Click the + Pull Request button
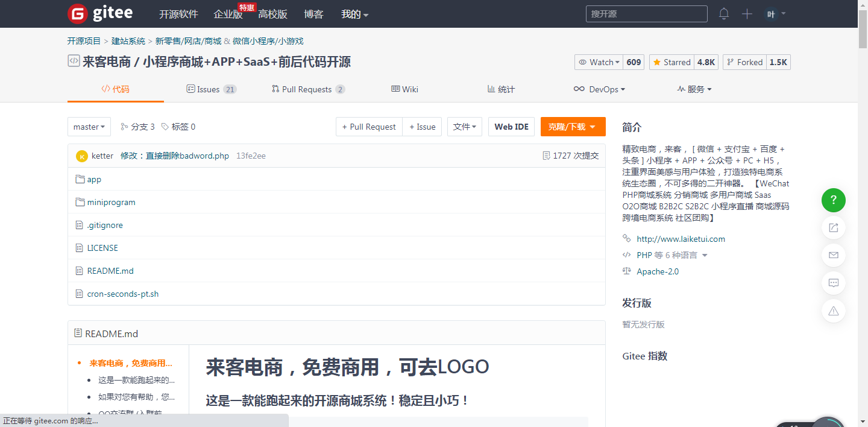Screen dimensions: 868x427 [x=369, y=127]
